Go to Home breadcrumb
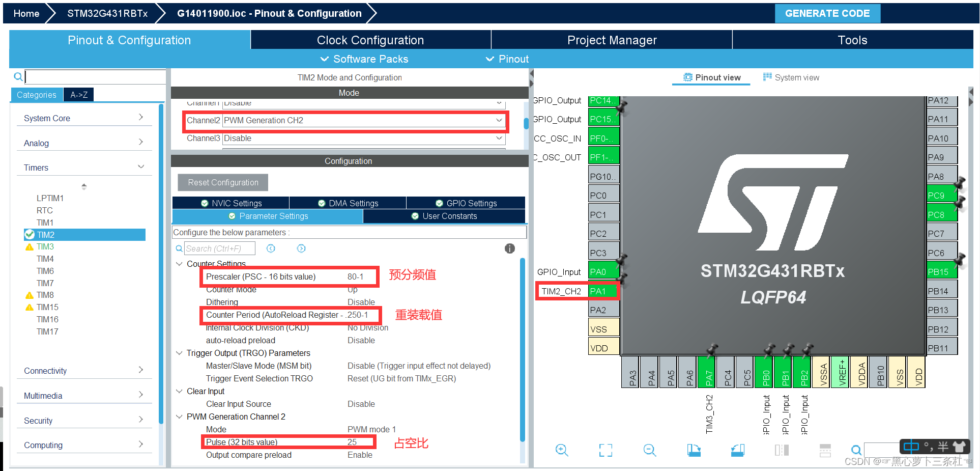Viewport: 980px width, 471px height. click(x=26, y=13)
